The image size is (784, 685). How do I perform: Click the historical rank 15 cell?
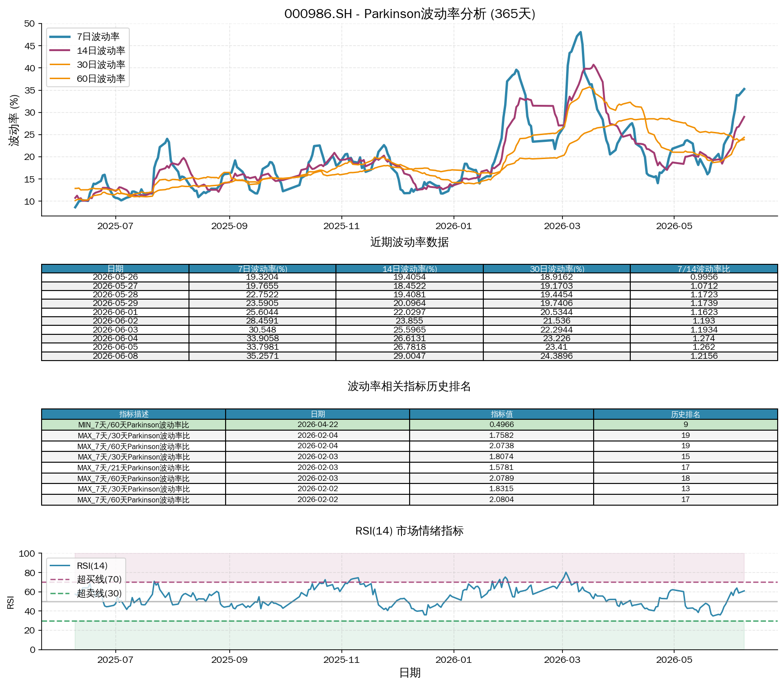(x=685, y=457)
